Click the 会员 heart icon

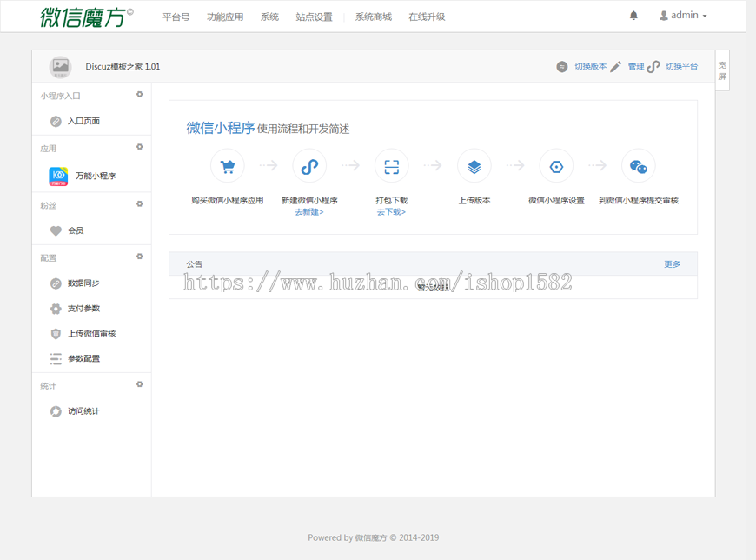coord(56,230)
